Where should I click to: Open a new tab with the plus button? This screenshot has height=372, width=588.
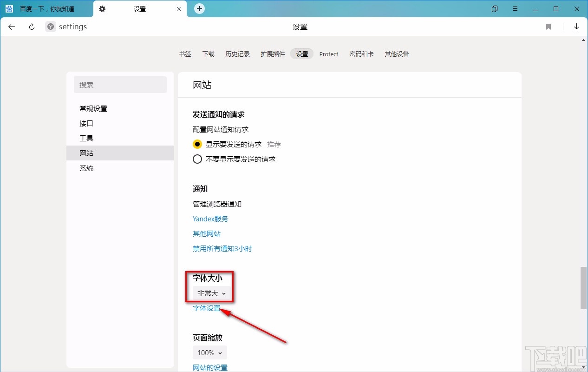[199, 8]
